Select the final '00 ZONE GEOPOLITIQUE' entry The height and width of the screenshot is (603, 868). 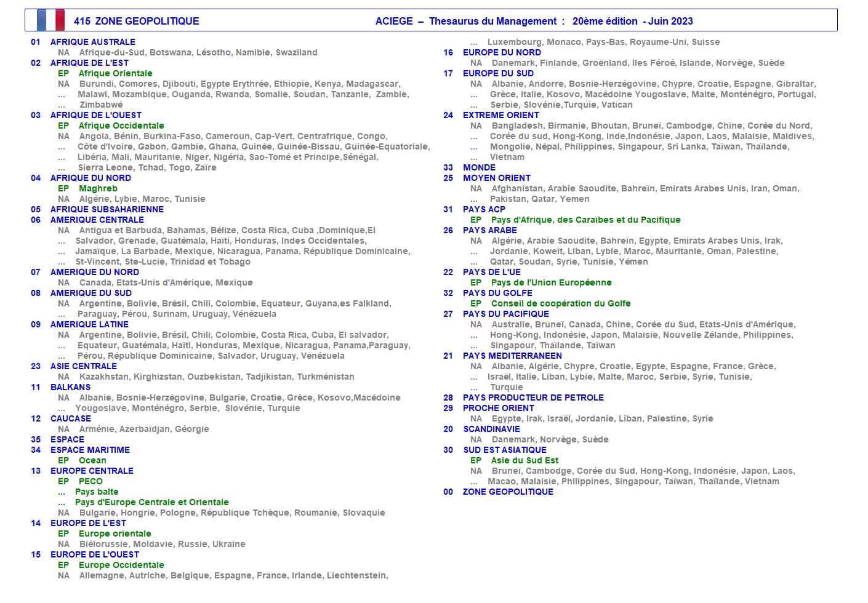click(x=508, y=492)
